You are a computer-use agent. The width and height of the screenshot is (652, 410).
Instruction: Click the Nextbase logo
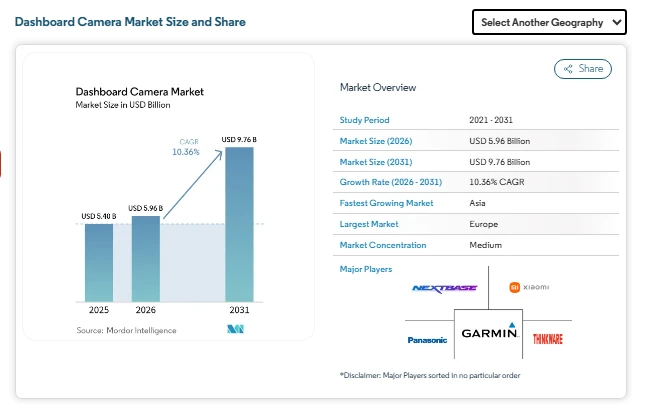point(444,288)
